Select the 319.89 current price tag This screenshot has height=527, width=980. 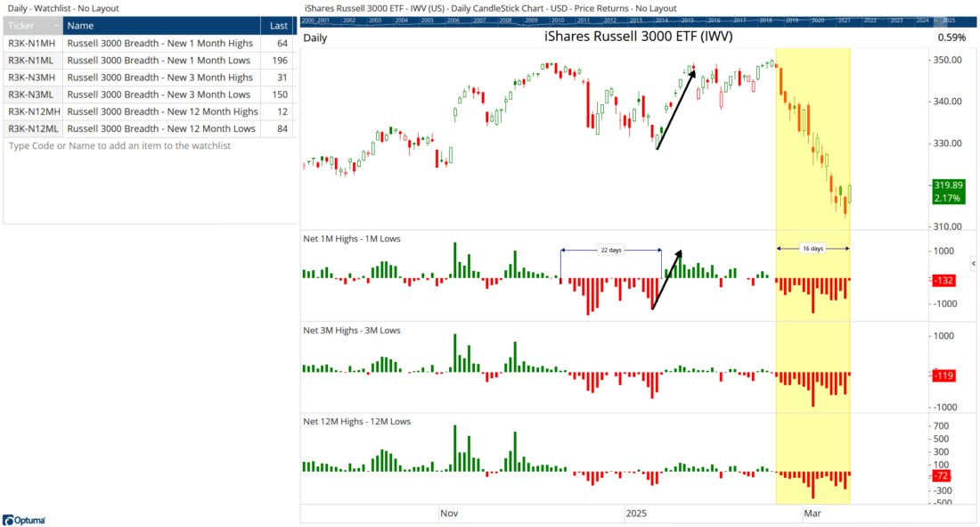[x=948, y=185]
